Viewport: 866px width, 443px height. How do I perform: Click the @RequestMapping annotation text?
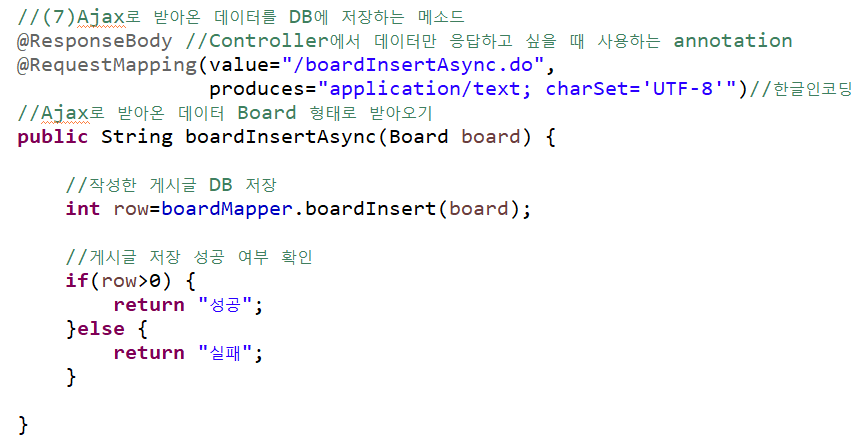click(107, 65)
